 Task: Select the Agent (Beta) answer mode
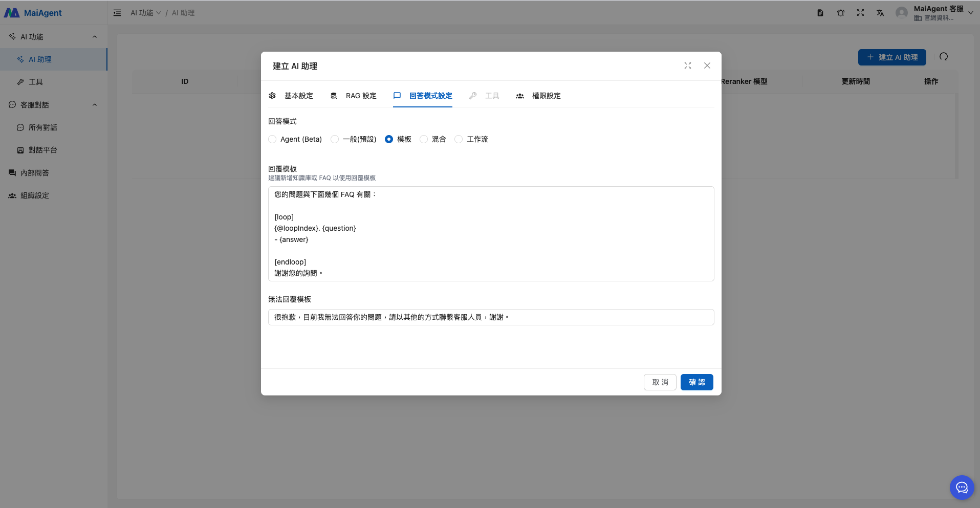(x=273, y=139)
